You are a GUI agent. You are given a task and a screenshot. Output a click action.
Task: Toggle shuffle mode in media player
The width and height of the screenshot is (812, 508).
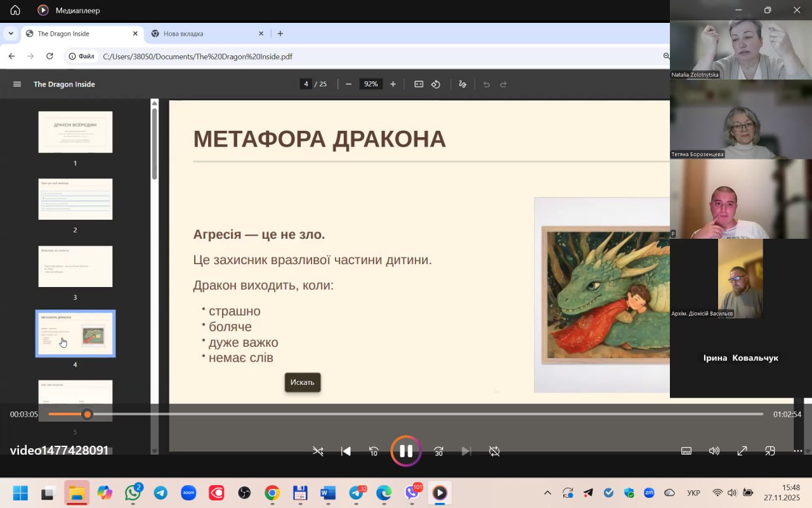click(318, 451)
